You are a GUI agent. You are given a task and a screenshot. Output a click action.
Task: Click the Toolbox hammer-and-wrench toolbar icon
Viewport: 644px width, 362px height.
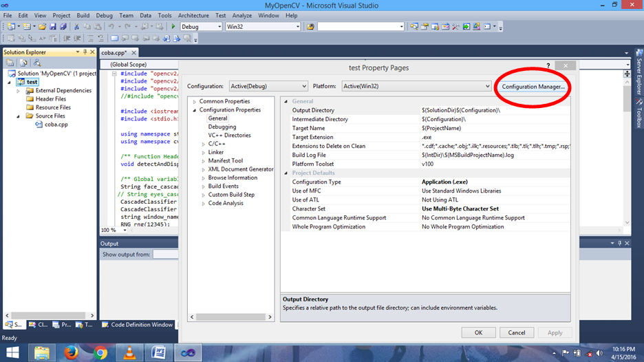(x=456, y=27)
